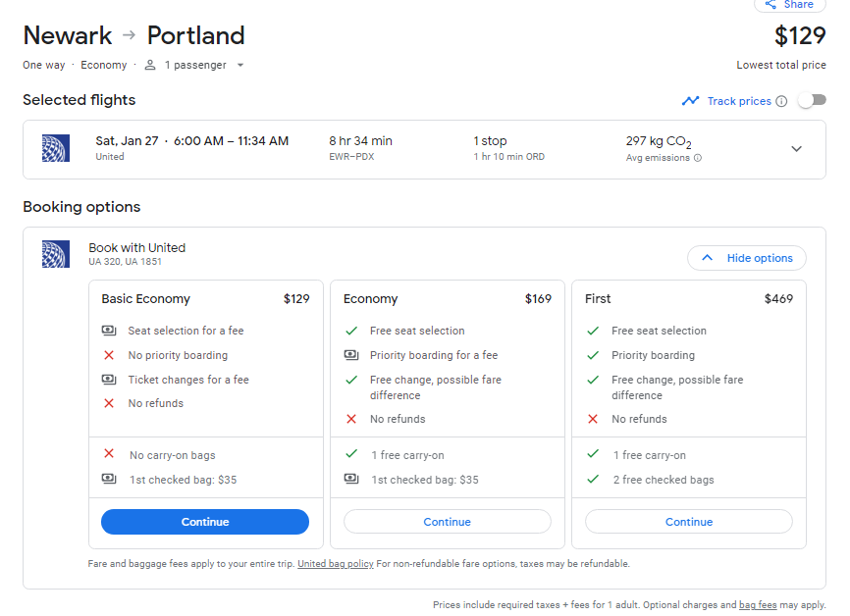
Task: Collapse fares with Hide options
Action: click(x=747, y=258)
